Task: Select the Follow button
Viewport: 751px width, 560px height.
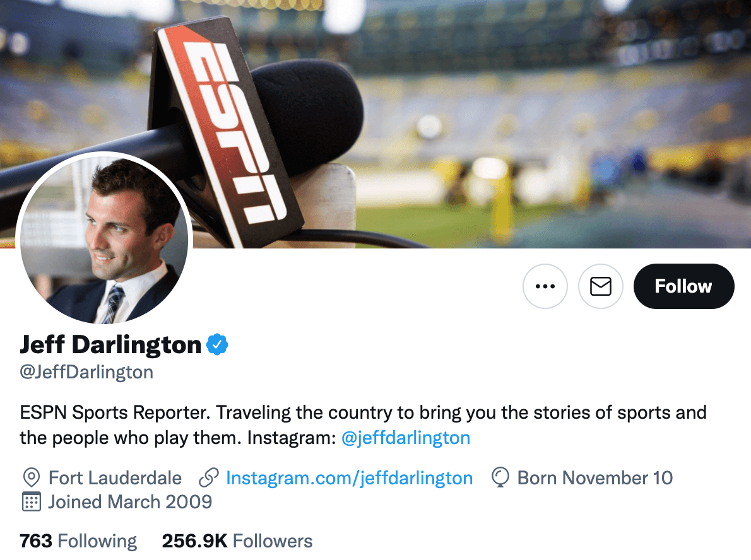Action: [x=683, y=286]
